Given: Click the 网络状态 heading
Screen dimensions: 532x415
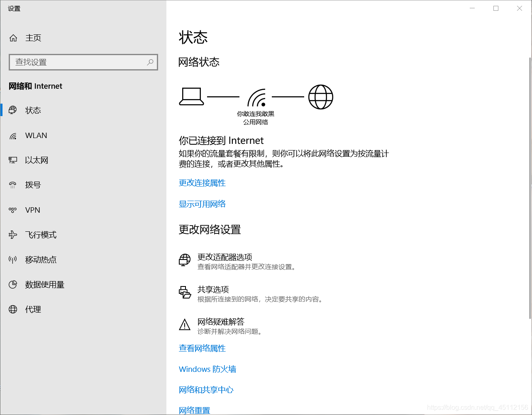Looking at the screenshot, I should point(199,62).
